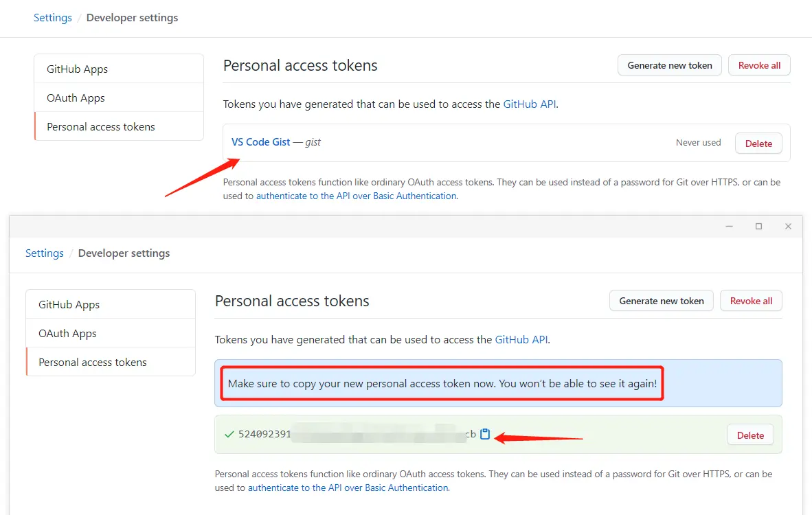Click the blue copy-your-token notice banner
The width and height of the screenshot is (812, 515).
(714, 383)
